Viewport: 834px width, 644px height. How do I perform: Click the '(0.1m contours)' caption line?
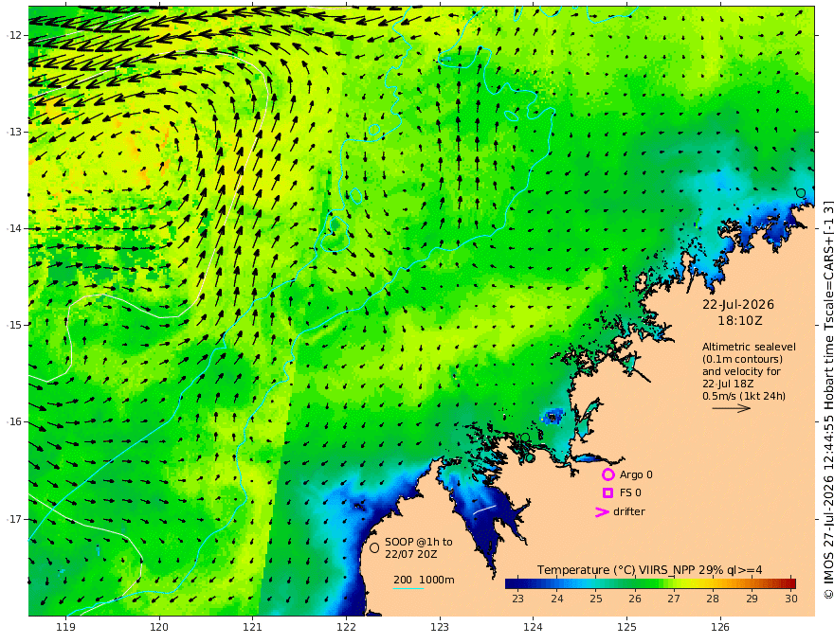coord(742,359)
